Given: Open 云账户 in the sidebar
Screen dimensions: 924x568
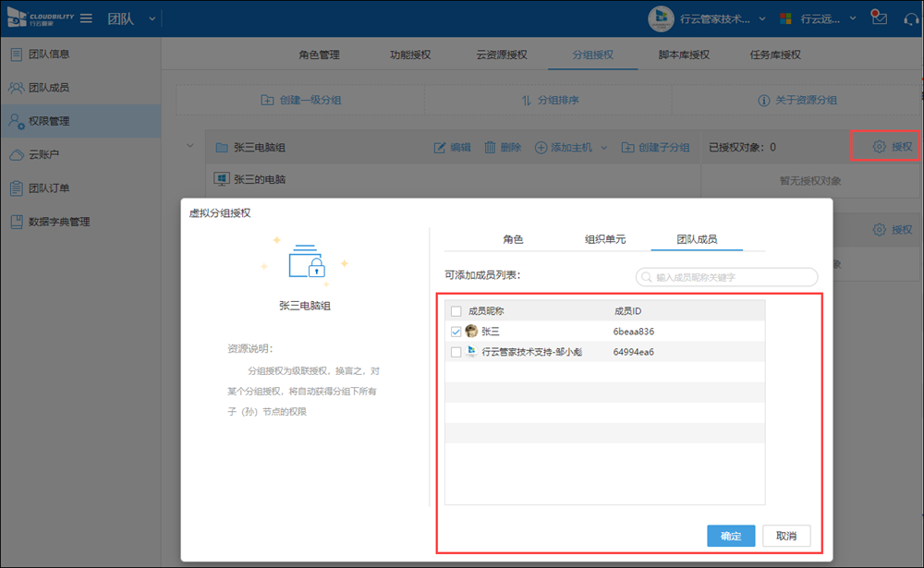Looking at the screenshot, I should coord(80,155).
